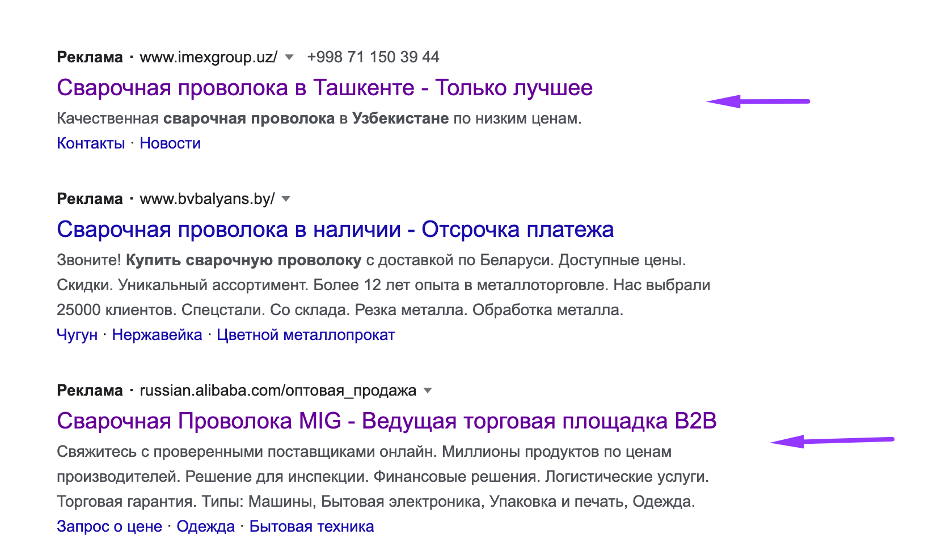
Task: Visit the Цветной металлопрокат sitelink
Action: pyautogui.click(x=305, y=335)
